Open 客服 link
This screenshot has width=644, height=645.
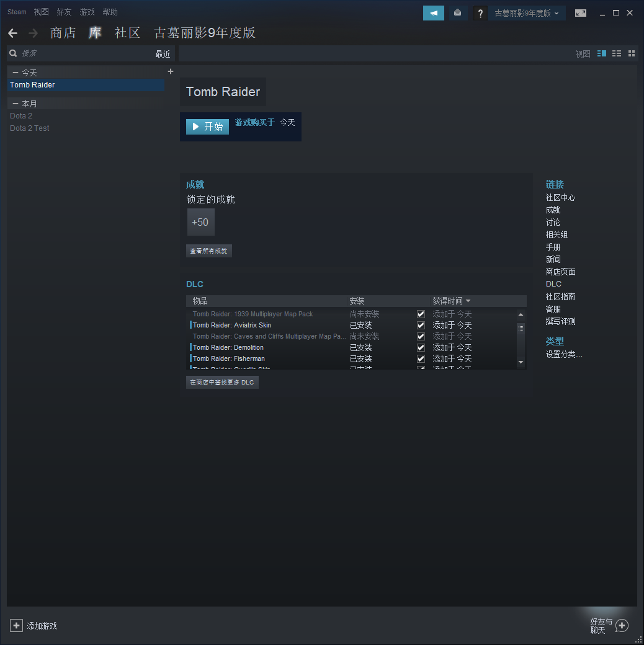553,309
